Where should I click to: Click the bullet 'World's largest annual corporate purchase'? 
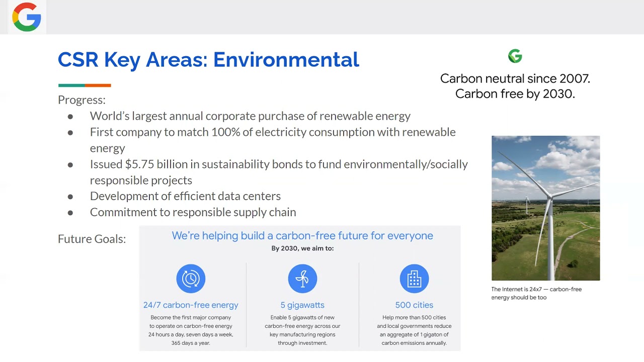250,116
